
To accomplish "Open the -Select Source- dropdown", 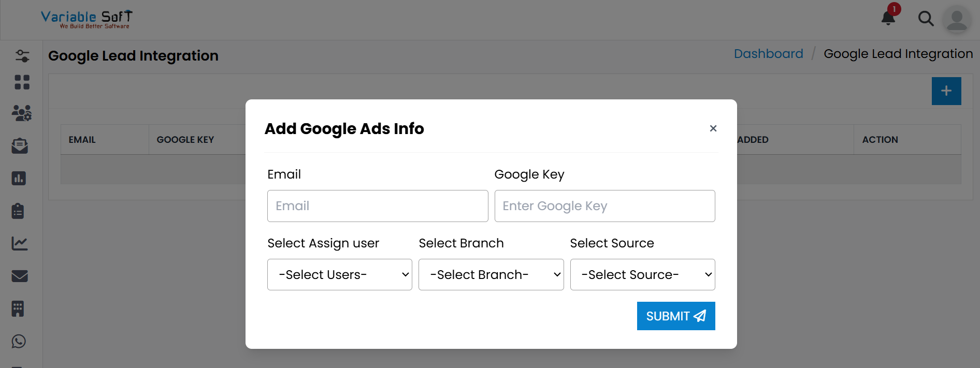I will (642, 274).
